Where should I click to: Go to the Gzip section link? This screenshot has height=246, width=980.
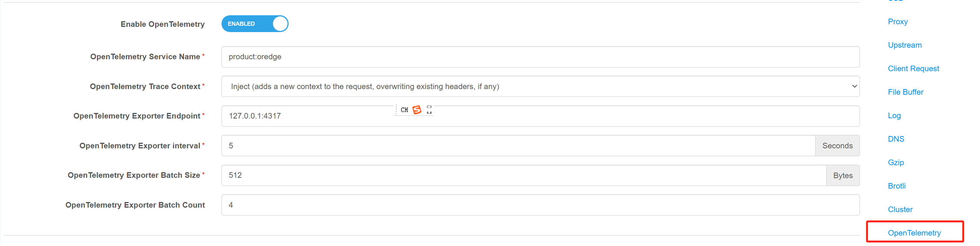(896, 163)
